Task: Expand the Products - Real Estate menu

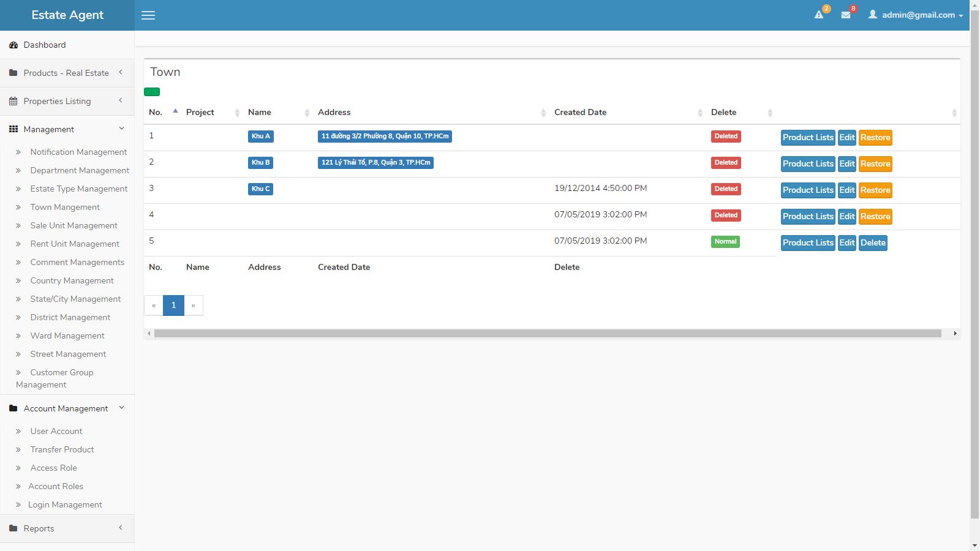Action: pos(66,73)
